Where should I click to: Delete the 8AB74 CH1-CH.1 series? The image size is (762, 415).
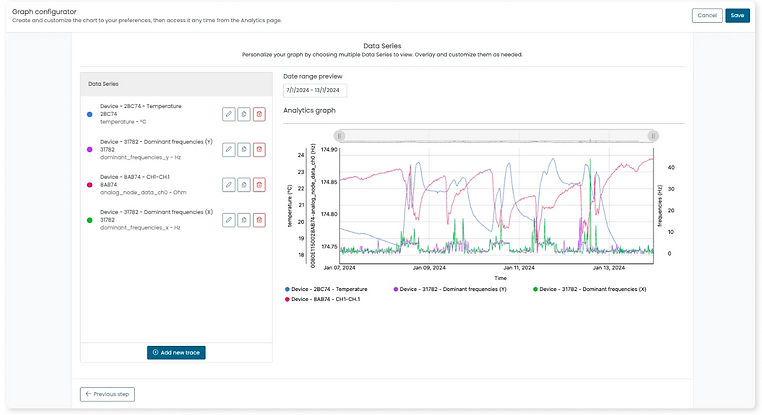tap(260, 185)
